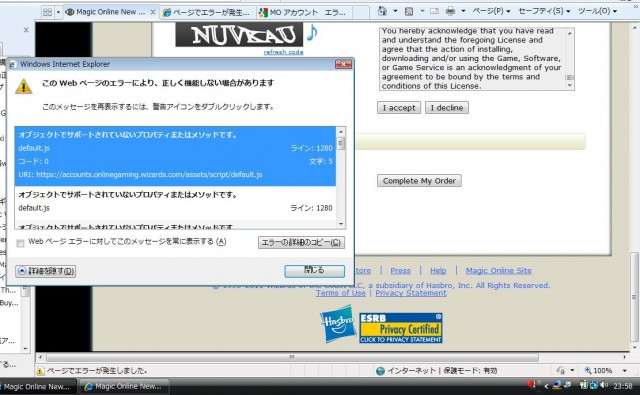Open Quick Tabs grid icon
The height and width of the screenshot is (395, 640).
[x=47, y=12]
